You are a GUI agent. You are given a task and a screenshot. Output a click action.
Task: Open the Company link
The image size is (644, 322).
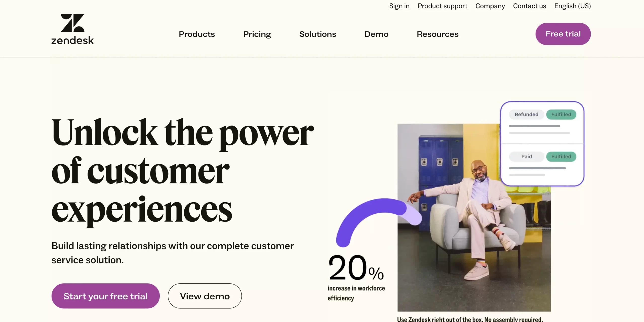pyautogui.click(x=490, y=6)
